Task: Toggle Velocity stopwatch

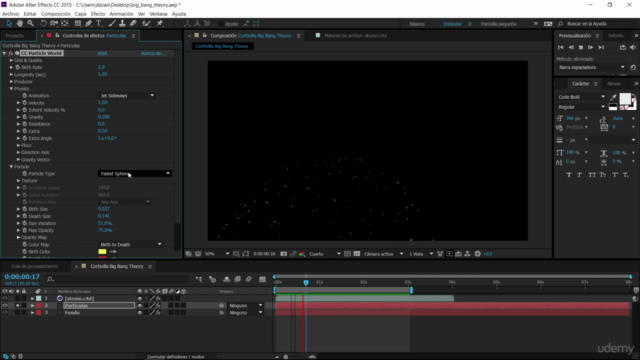Action: (24, 103)
